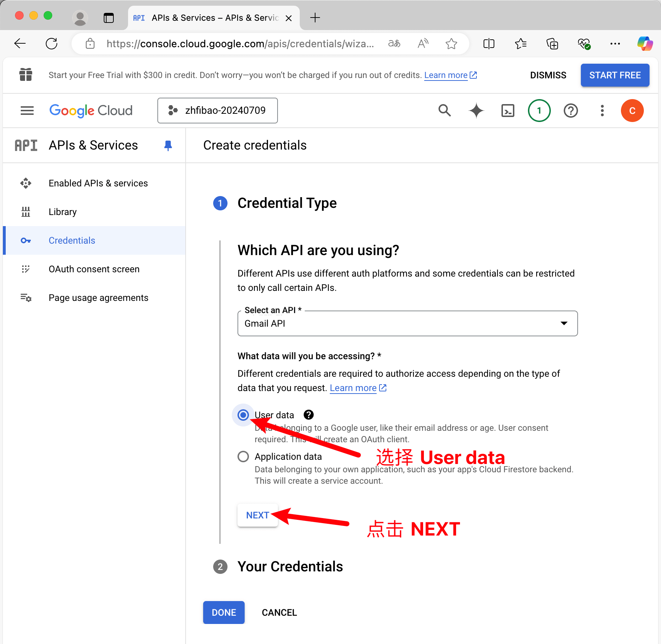The height and width of the screenshot is (644, 661).
Task: Open the Copilot sidebar icon
Action: click(x=645, y=44)
